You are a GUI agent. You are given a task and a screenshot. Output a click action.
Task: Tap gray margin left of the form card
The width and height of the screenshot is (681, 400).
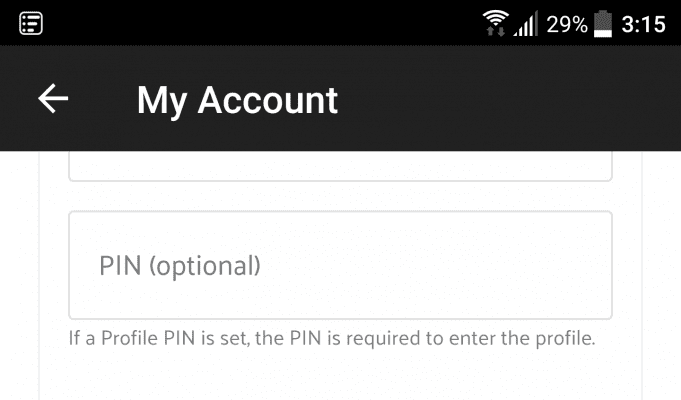[x=19, y=275]
